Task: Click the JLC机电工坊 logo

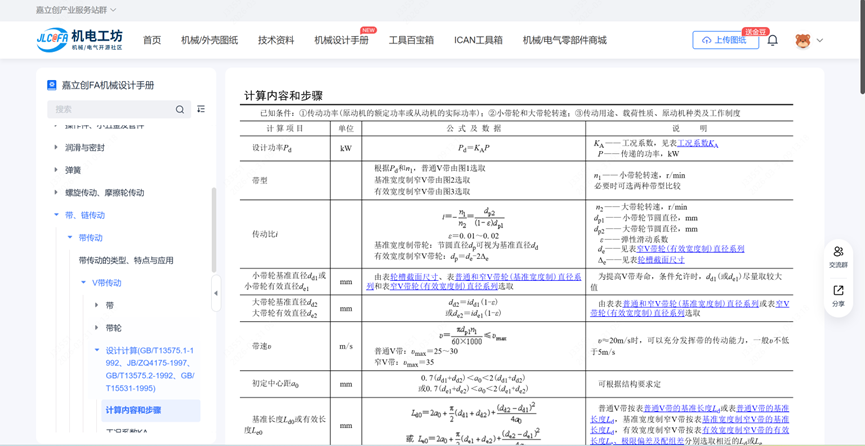Action: [x=79, y=40]
